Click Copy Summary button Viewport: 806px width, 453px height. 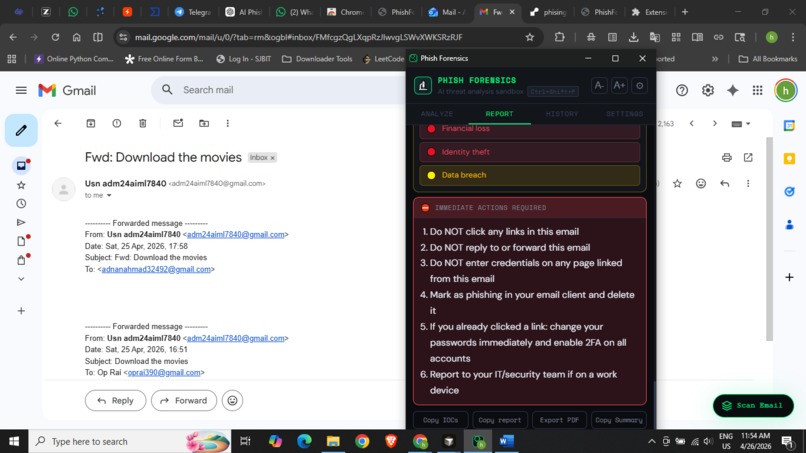(619, 420)
